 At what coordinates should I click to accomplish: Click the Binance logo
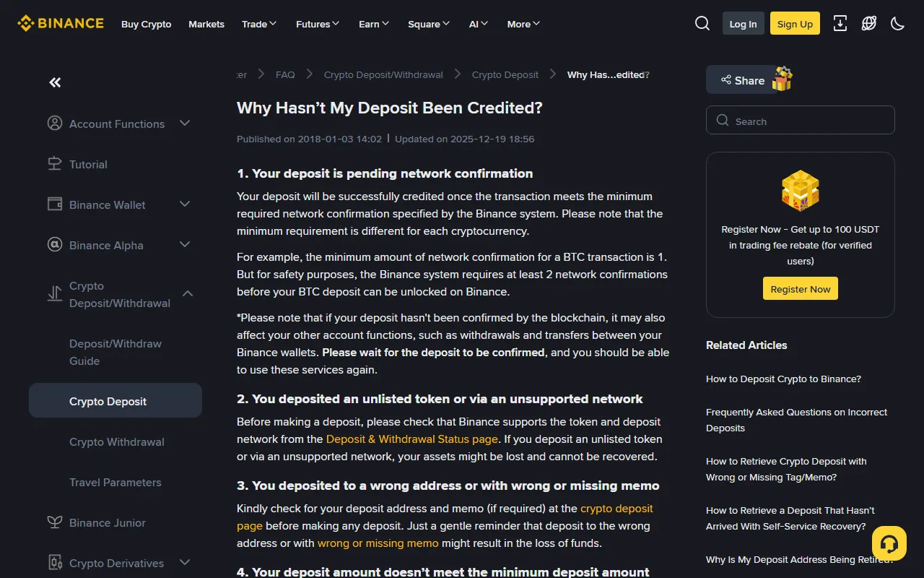[x=61, y=23]
